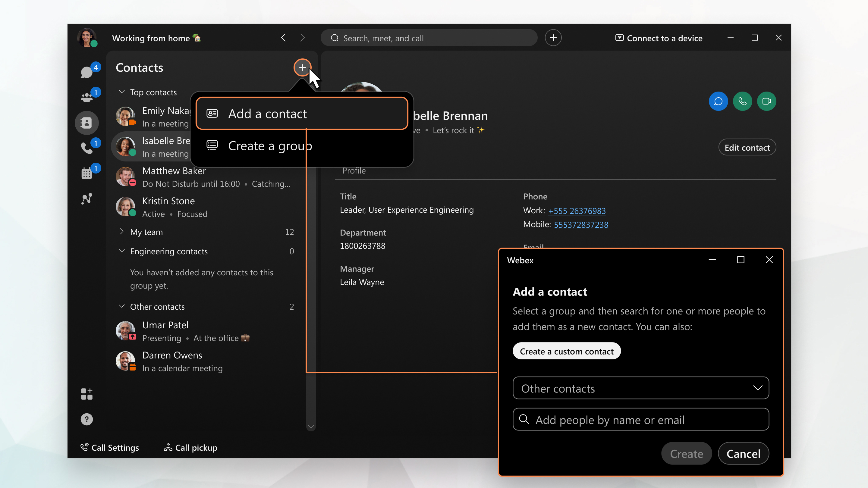Click the Chat button on contact profile

click(x=718, y=101)
